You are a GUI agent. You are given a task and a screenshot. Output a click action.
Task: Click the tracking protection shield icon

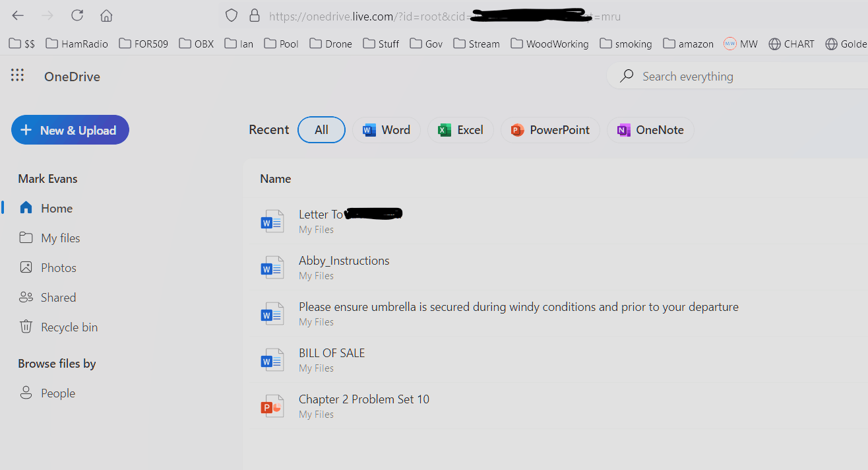231,16
